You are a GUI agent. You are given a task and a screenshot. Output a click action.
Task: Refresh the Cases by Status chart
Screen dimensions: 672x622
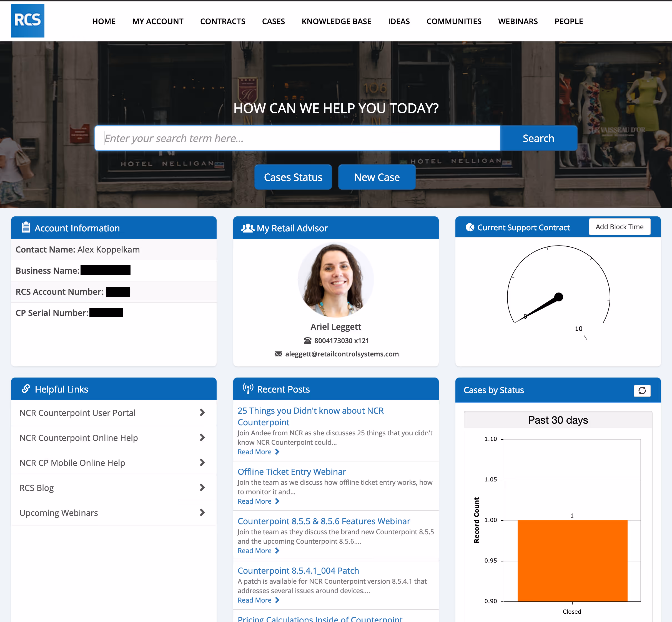pyautogui.click(x=642, y=390)
